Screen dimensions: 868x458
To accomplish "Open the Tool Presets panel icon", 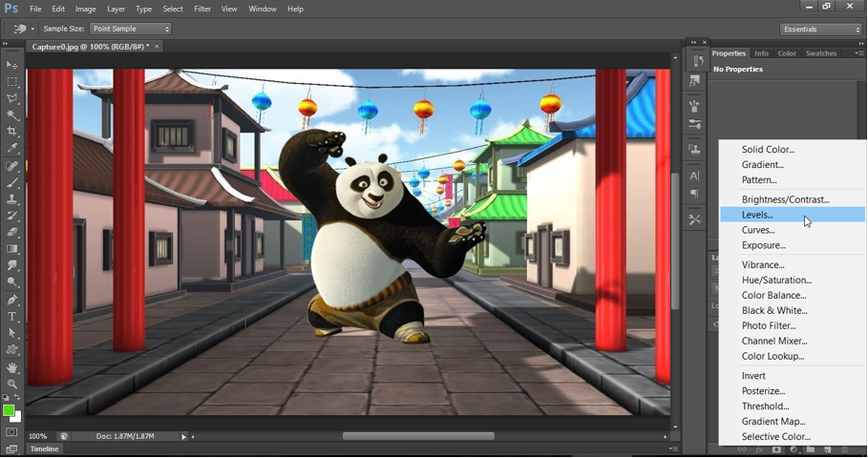I will pos(695,219).
